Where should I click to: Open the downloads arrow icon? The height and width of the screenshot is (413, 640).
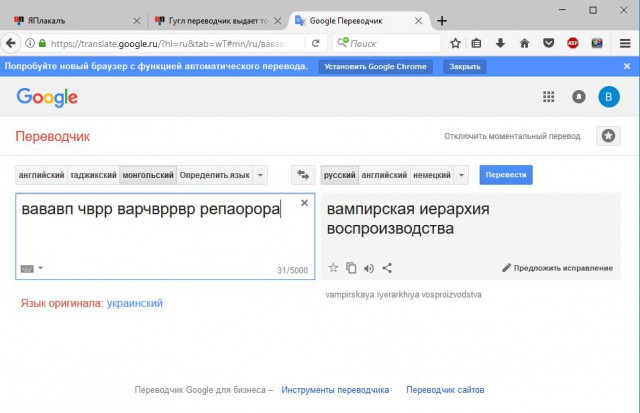[x=500, y=43]
